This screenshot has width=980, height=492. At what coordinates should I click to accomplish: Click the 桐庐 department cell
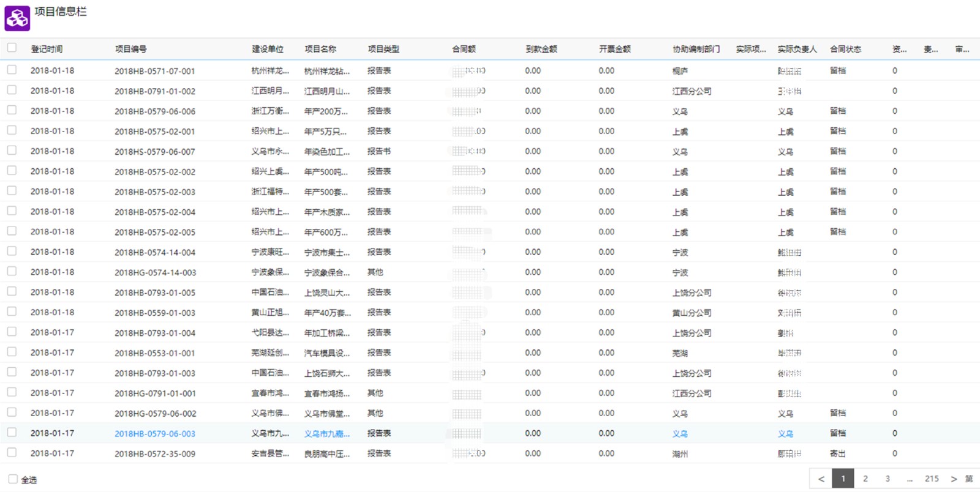tap(680, 71)
